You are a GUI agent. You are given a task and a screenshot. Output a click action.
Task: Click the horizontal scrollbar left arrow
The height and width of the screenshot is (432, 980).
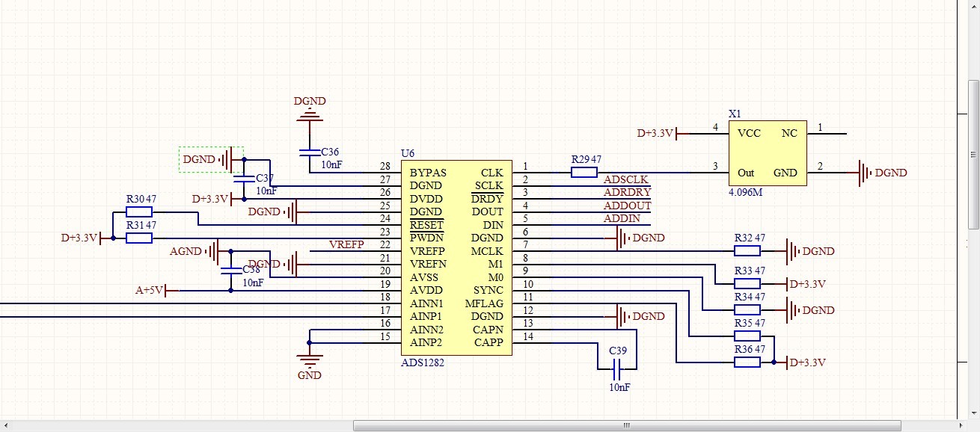click(6, 425)
